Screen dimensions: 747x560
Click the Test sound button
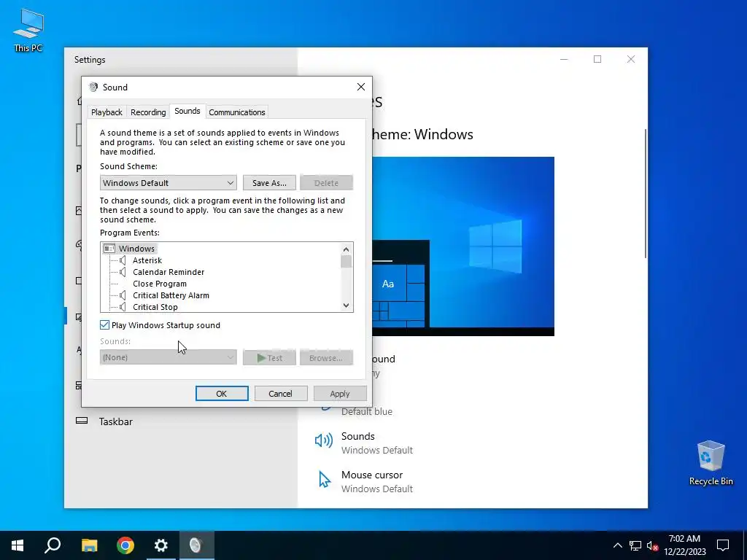pyautogui.click(x=269, y=357)
